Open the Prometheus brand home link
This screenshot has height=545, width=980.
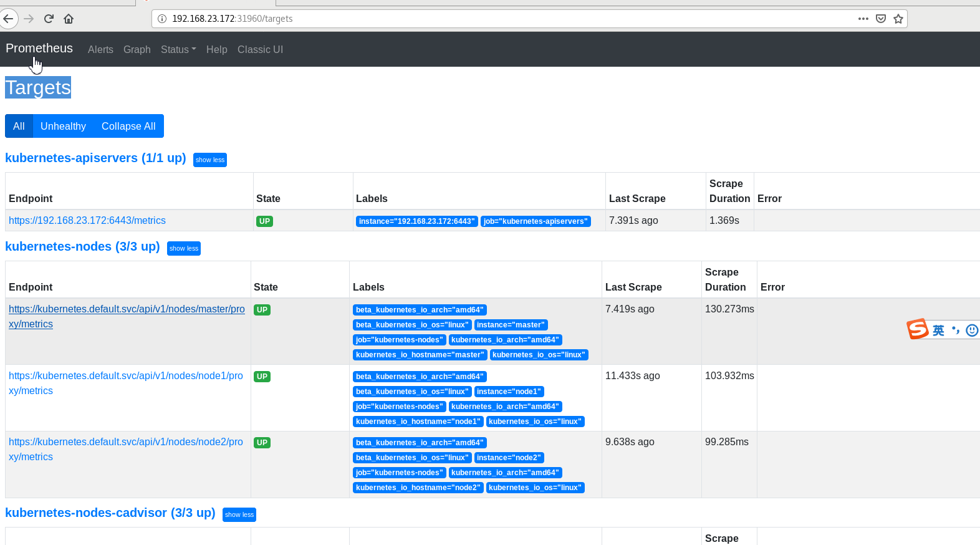pos(39,49)
